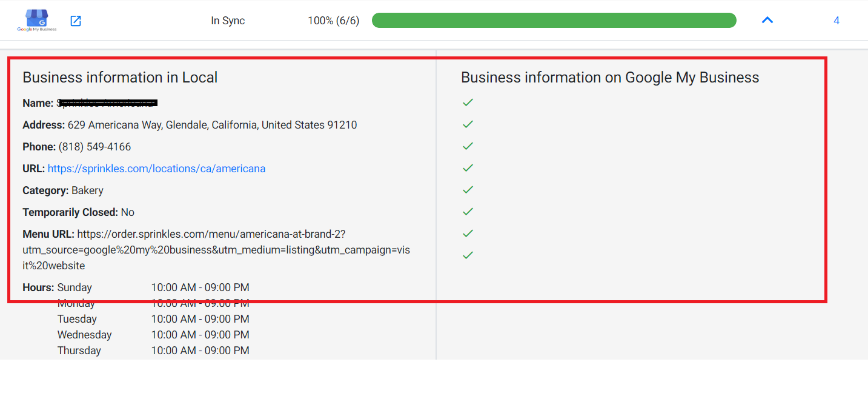Click the checkmark beside the URL row
The image size is (868, 393).
coord(468,168)
